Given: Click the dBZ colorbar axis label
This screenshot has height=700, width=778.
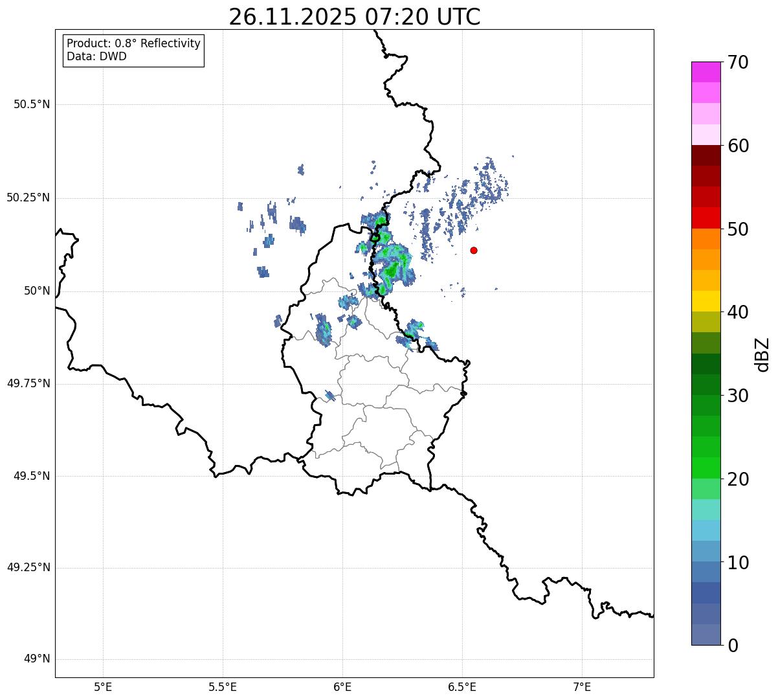Looking at the screenshot, I should point(762,354).
